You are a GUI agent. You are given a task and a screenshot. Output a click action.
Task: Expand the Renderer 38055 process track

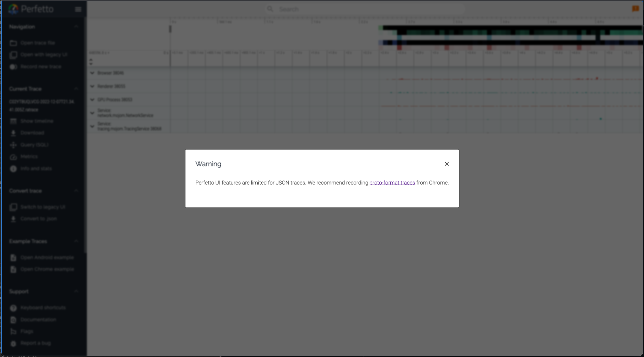pyautogui.click(x=92, y=86)
